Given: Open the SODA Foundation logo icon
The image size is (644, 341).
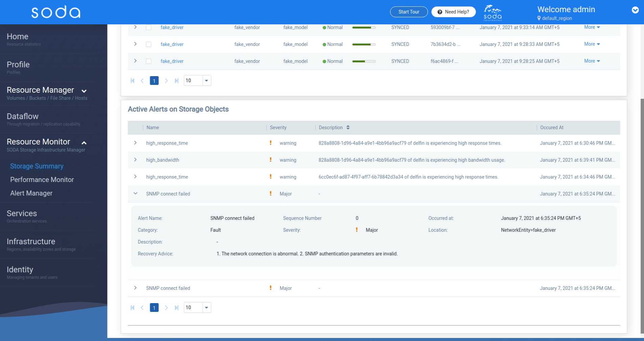Looking at the screenshot, I should click(493, 13).
